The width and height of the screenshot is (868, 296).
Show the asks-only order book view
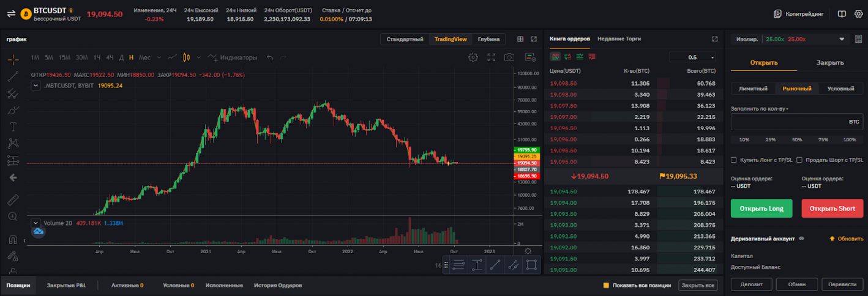[x=591, y=57]
